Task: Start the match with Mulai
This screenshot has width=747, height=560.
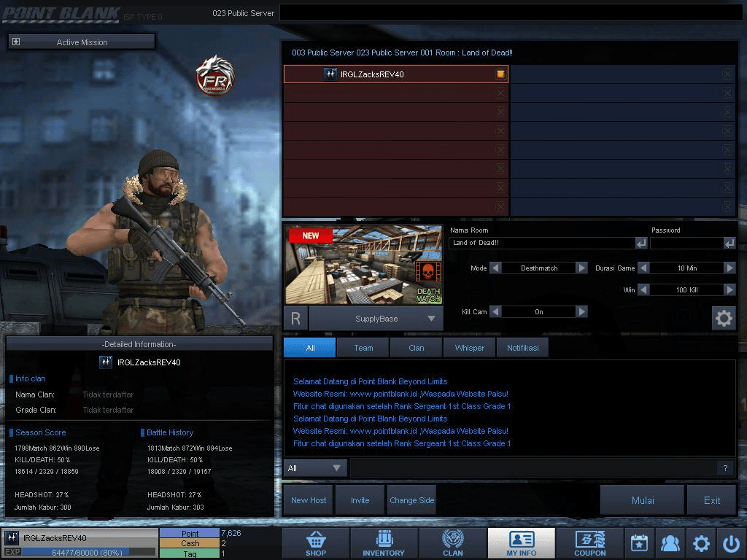Action: tap(642, 500)
